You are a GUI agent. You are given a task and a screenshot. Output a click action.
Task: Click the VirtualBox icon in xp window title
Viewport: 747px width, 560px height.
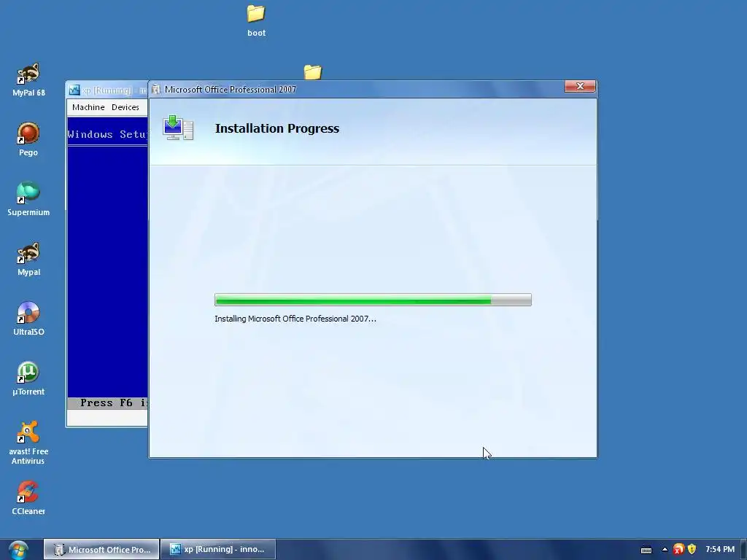pos(74,90)
